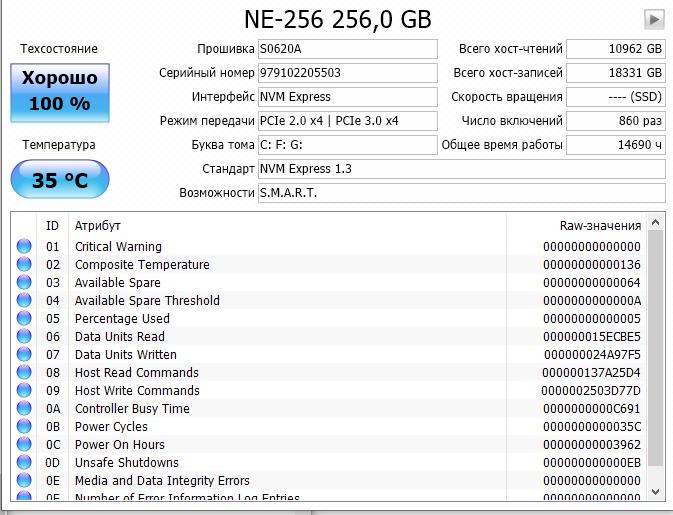Viewport: 673px width, 515px height.
Task: Click the ID column header
Action: [52, 226]
